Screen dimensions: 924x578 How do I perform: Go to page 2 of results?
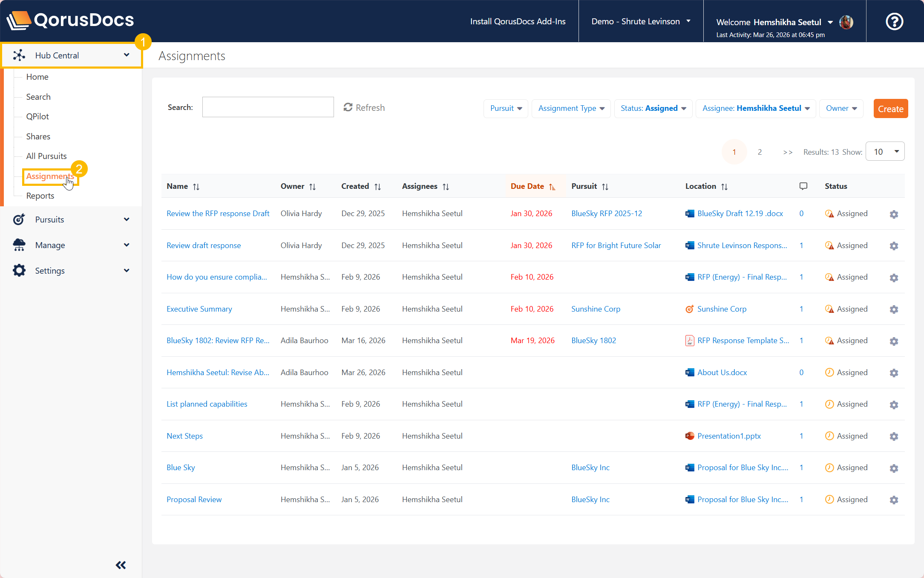tap(760, 152)
